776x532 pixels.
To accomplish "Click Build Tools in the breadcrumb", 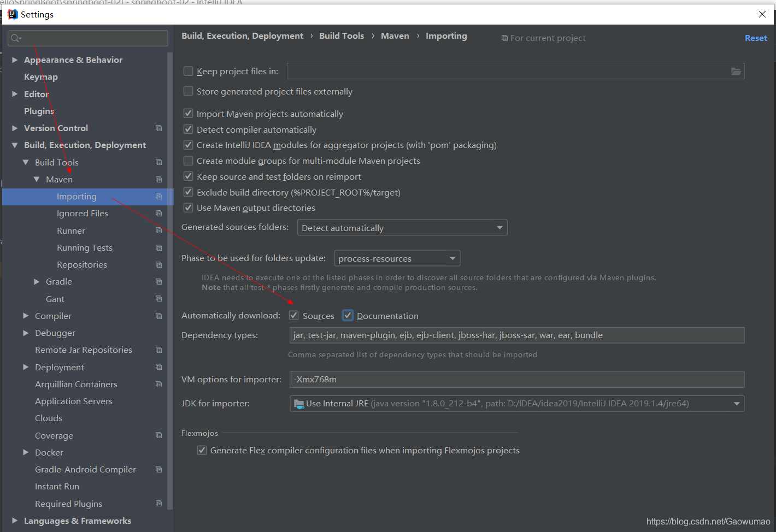I will point(342,36).
